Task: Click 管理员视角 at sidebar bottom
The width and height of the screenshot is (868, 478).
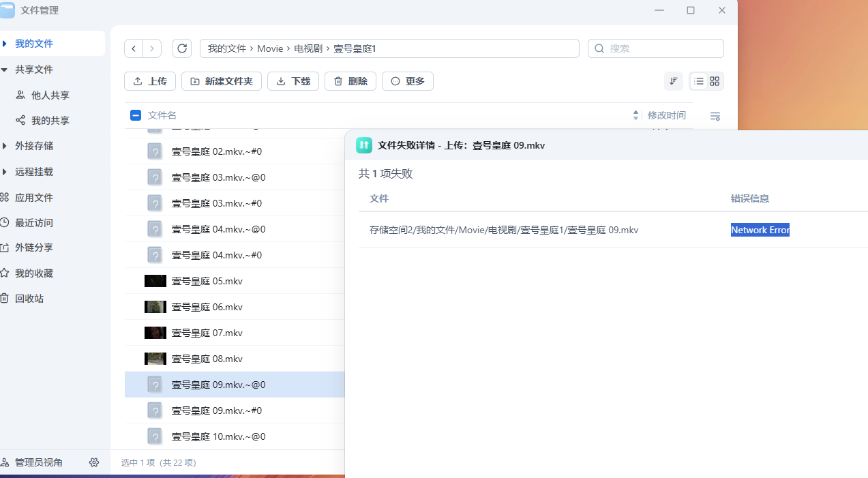Action: 39,462
